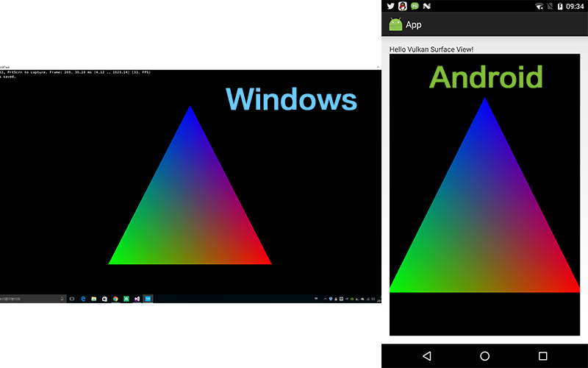Viewport: 588px width, 368px height.
Task: Tap the charging battery icon in Android status bar
Action: 560,6
